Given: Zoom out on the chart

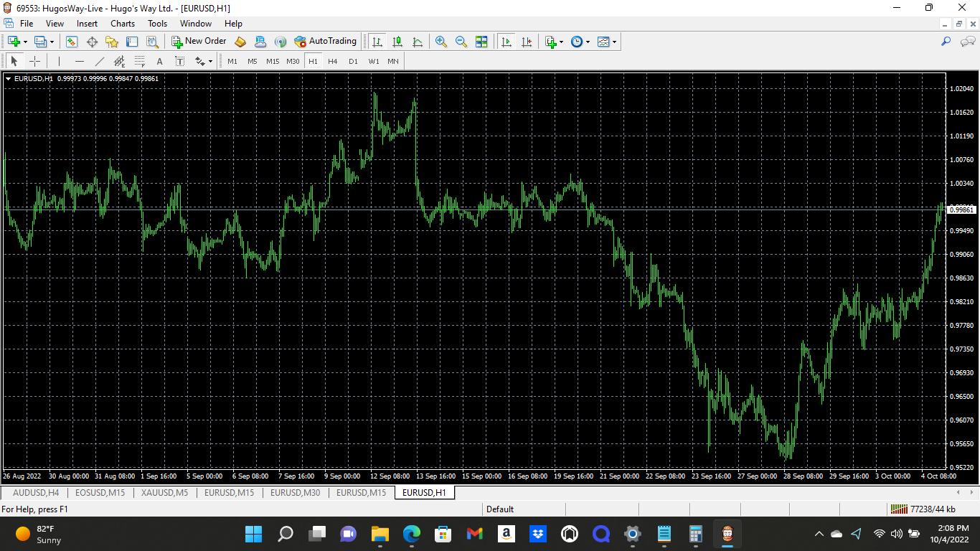Looking at the screenshot, I should tap(461, 42).
